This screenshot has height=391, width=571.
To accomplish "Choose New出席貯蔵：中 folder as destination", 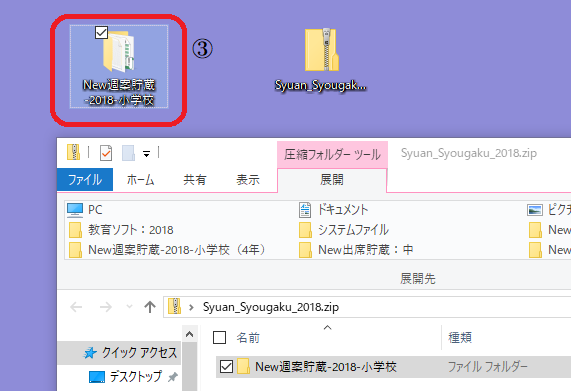I will coord(356,250).
